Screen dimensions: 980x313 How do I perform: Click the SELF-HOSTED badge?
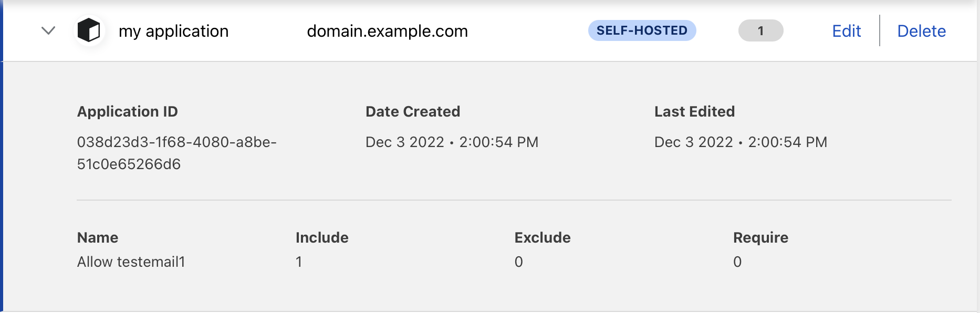pyautogui.click(x=642, y=30)
